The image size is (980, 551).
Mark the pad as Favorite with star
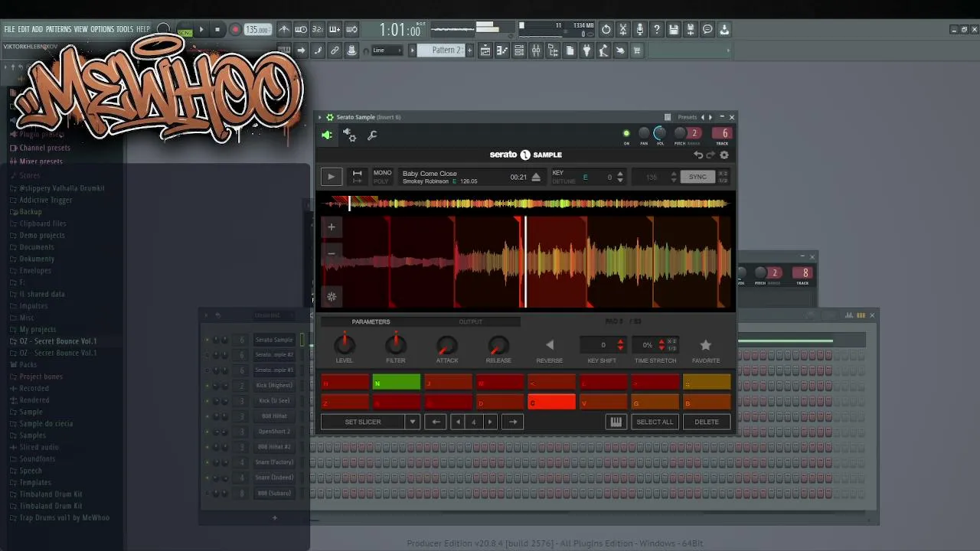(x=706, y=345)
